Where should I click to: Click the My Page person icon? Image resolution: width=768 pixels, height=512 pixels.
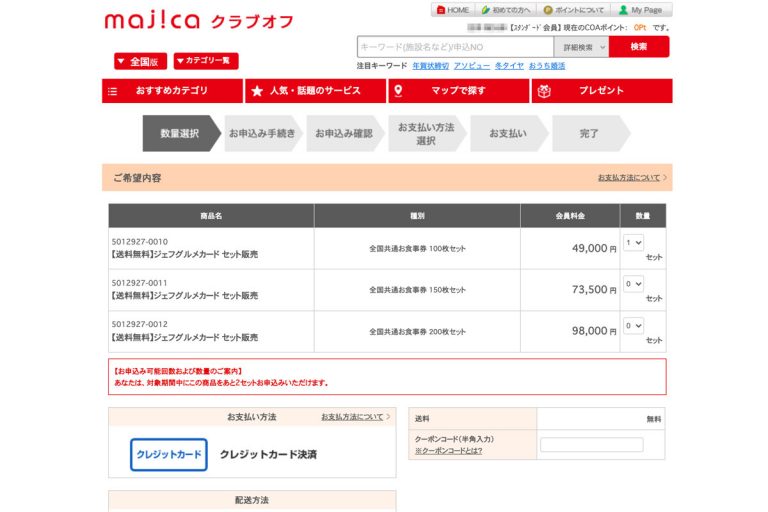(x=623, y=10)
